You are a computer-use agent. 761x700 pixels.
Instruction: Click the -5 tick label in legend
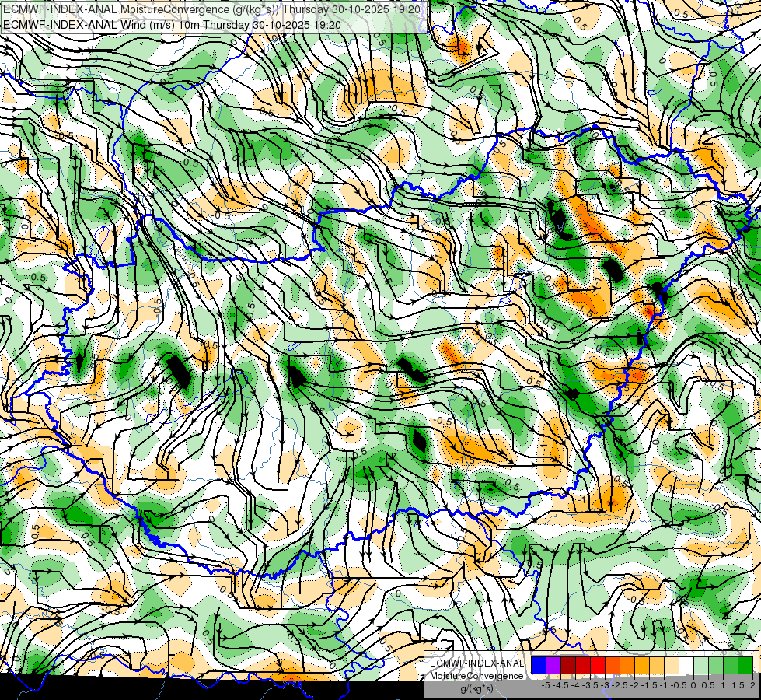coord(546,685)
